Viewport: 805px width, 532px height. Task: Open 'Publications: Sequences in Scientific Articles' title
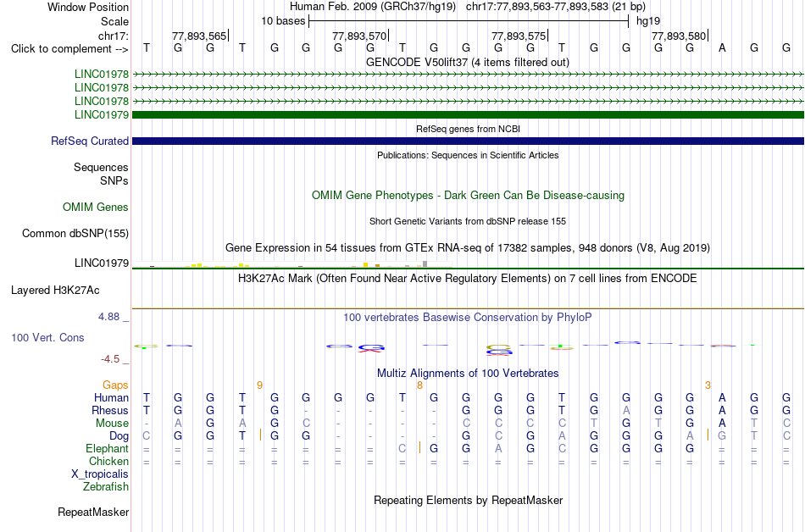pyautogui.click(x=468, y=155)
